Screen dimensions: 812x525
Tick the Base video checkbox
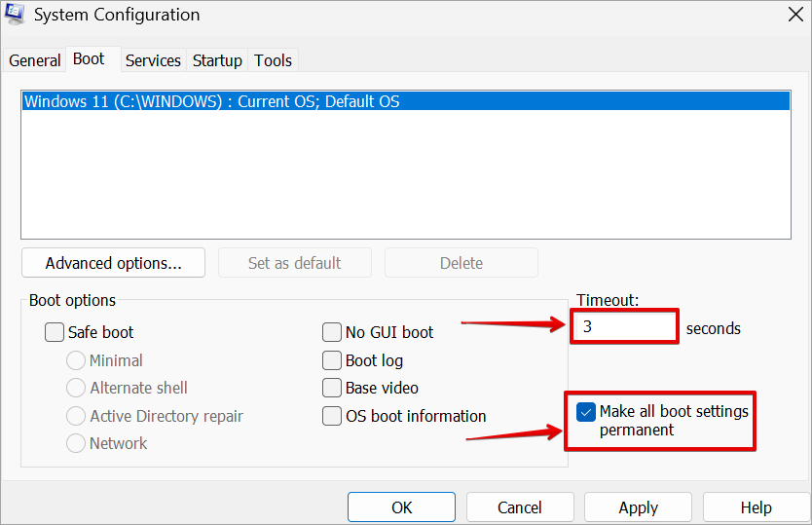[x=332, y=388]
